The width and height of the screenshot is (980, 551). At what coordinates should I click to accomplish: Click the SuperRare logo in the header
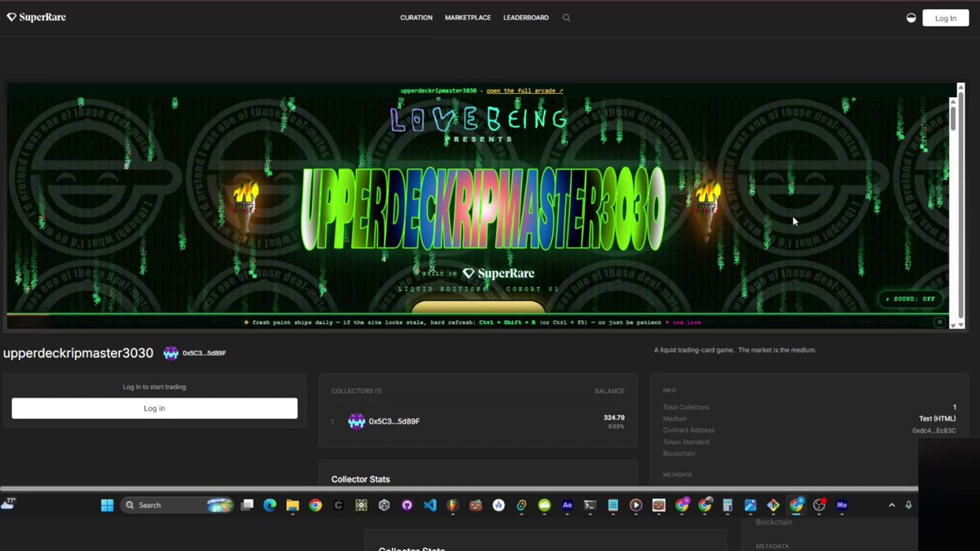pos(37,17)
